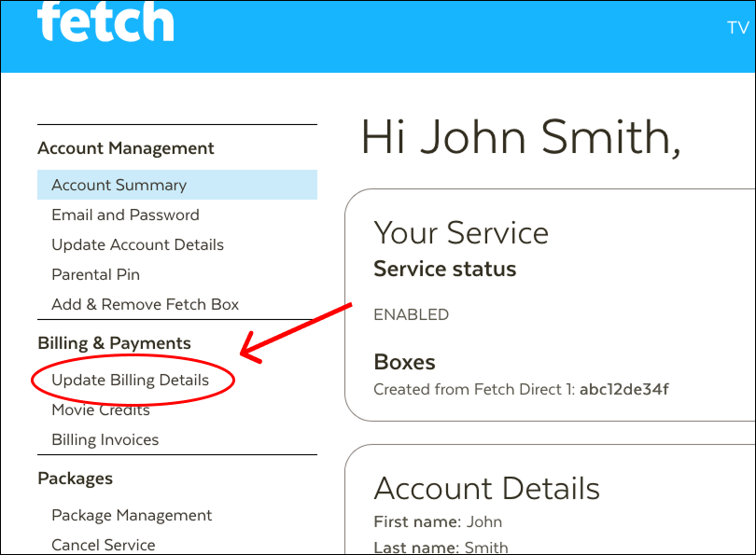Click Cancel Service link

(104, 545)
